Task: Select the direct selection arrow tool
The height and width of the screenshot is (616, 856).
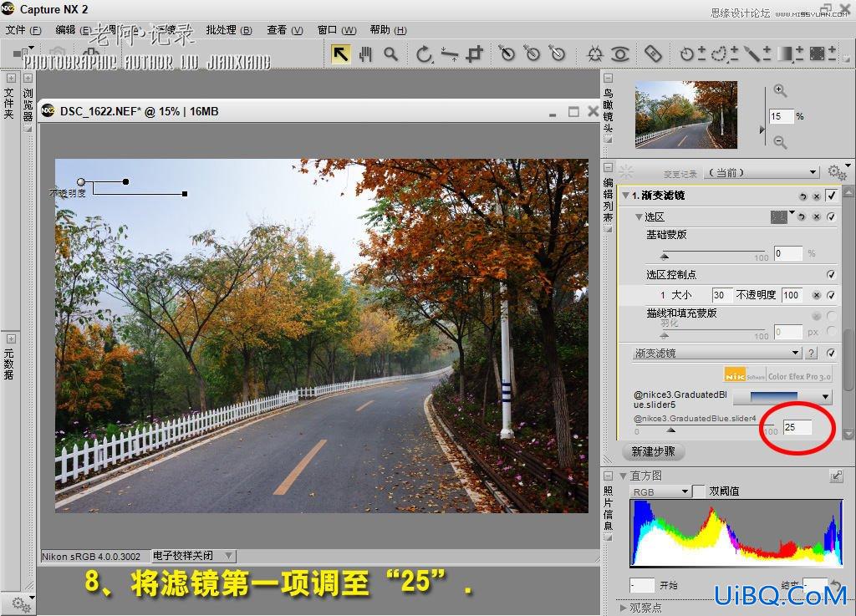Action: 341,54
